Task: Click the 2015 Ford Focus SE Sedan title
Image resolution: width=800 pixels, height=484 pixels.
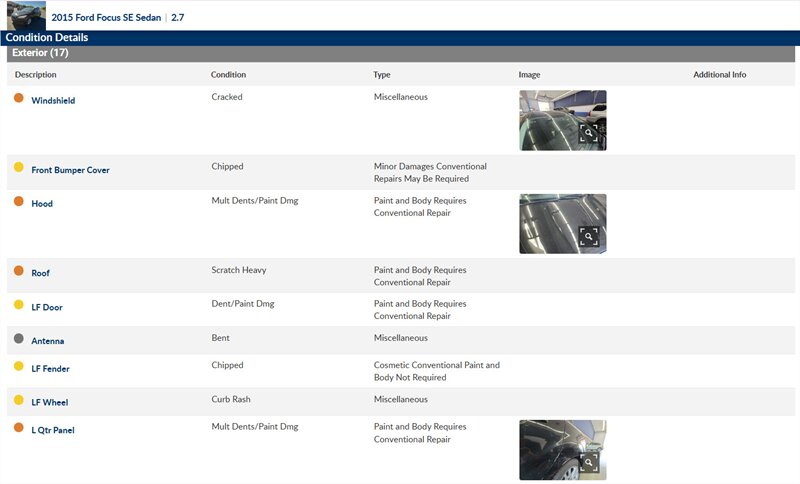Action: point(107,18)
